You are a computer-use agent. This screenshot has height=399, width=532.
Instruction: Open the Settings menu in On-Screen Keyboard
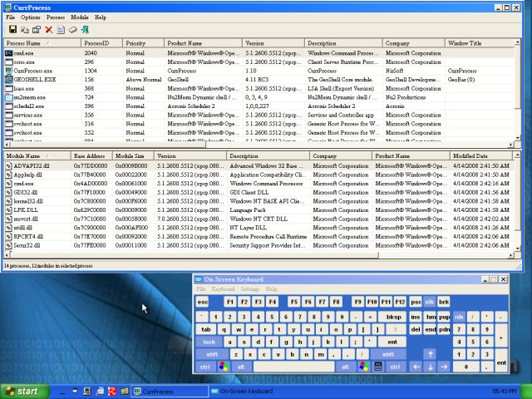249,289
